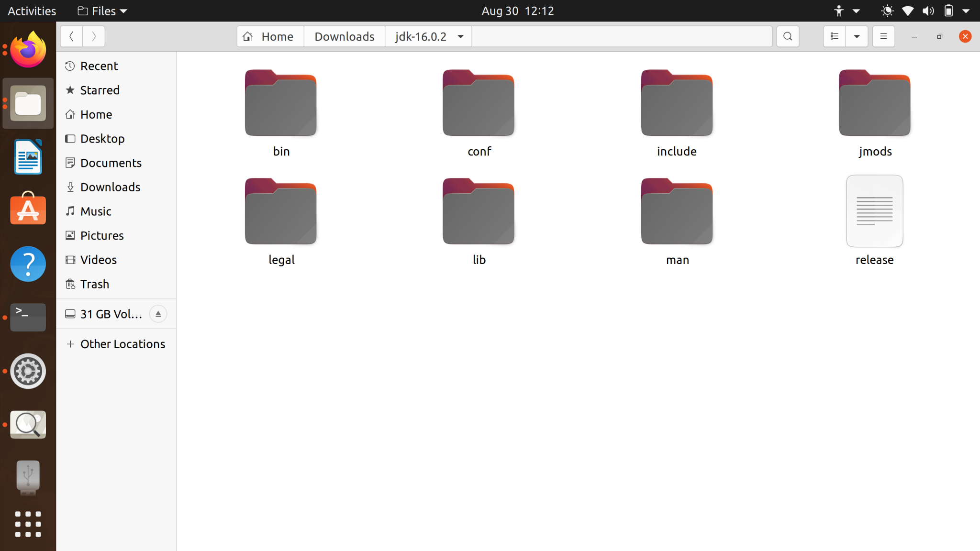This screenshot has height=551, width=980.
Task: Eject the 31 GB Volume
Action: point(158,314)
